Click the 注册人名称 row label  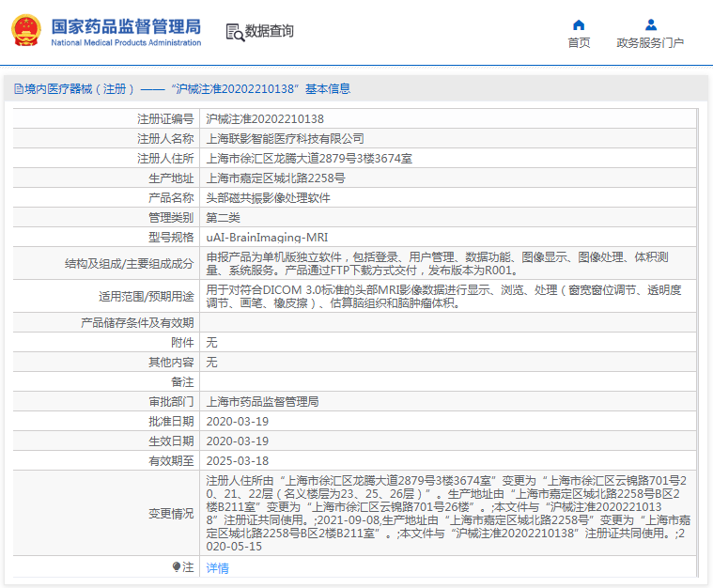[x=165, y=139]
